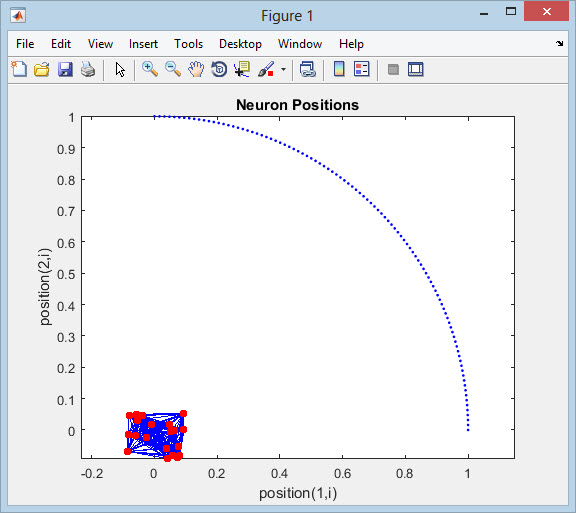This screenshot has height=513, width=576.
Task: Dock the figure via corner arrow
Action: point(559,44)
